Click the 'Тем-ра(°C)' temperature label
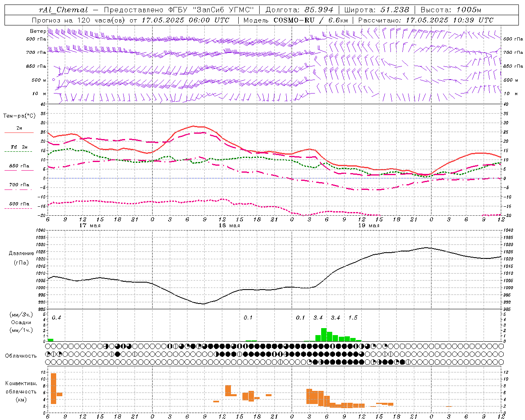This screenshot has height=420, width=525. coord(19,116)
